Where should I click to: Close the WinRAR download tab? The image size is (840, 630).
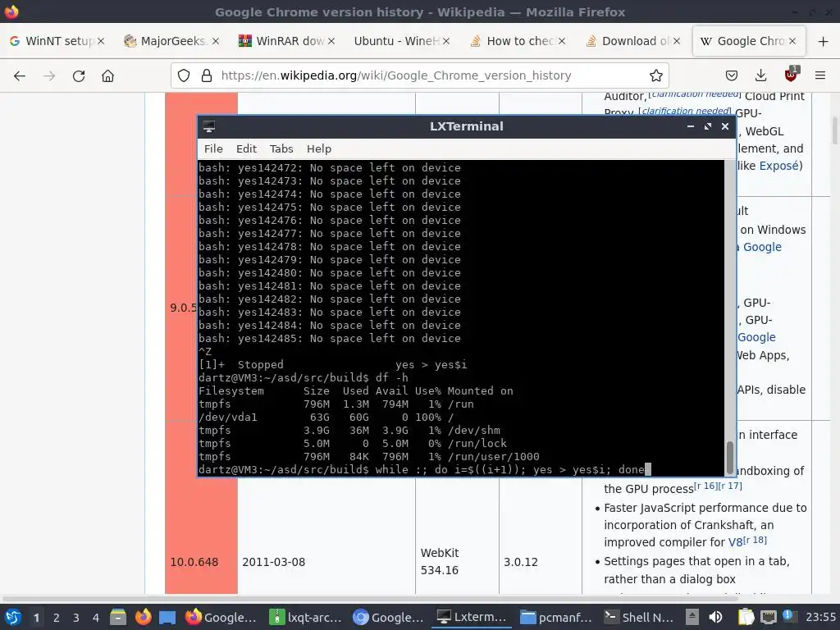point(331,41)
